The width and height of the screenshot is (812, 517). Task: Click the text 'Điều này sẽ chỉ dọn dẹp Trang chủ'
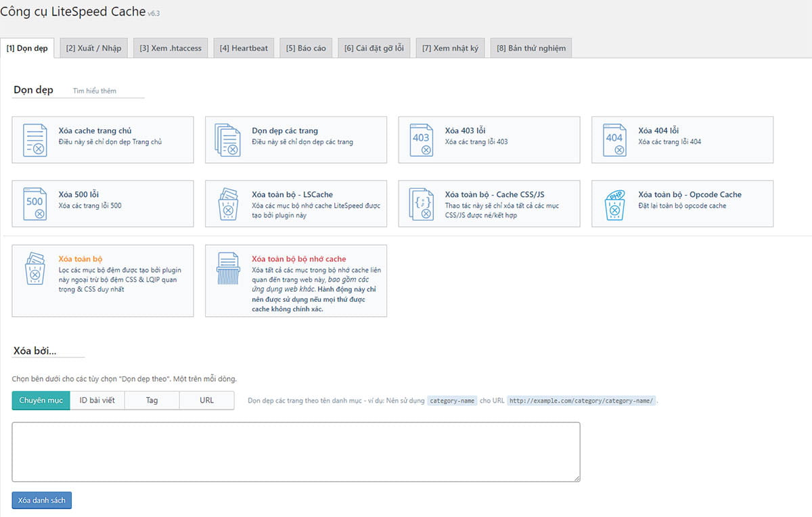(110, 142)
